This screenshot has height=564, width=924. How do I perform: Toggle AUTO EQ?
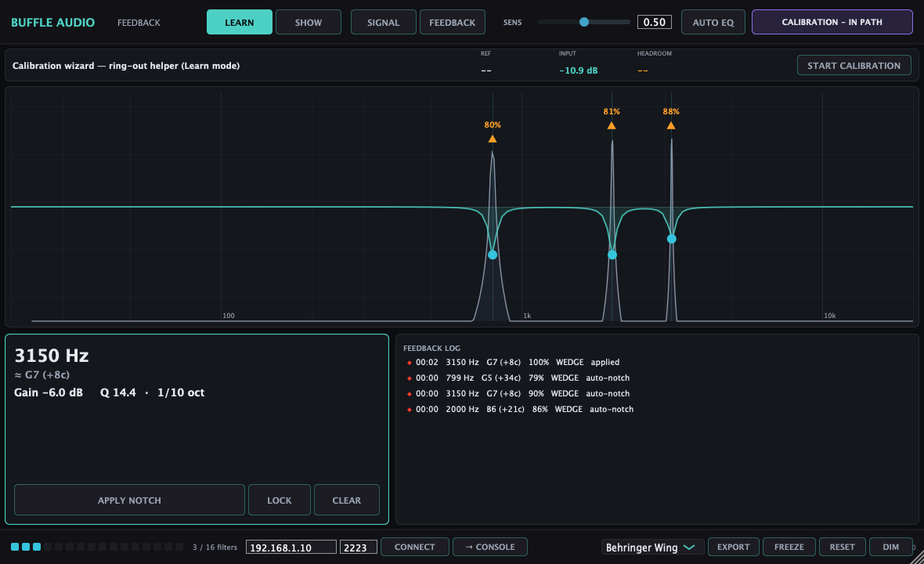[713, 23]
